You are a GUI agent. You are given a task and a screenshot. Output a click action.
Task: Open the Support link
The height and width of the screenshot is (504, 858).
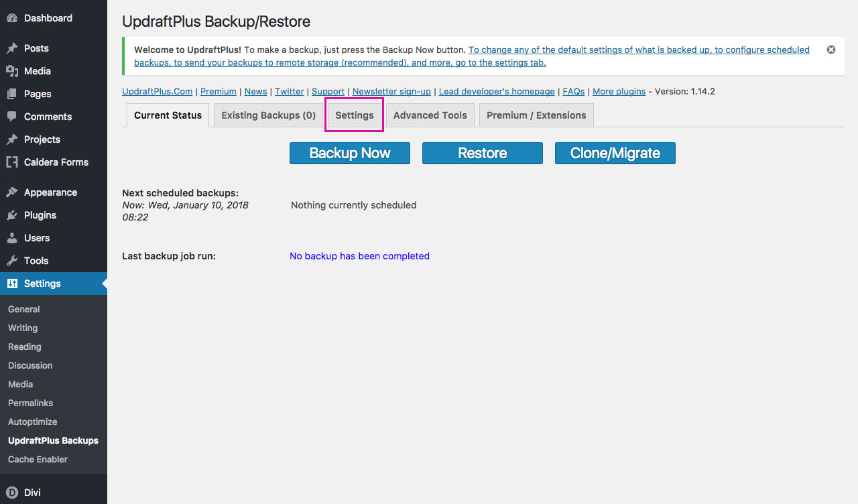(x=328, y=92)
